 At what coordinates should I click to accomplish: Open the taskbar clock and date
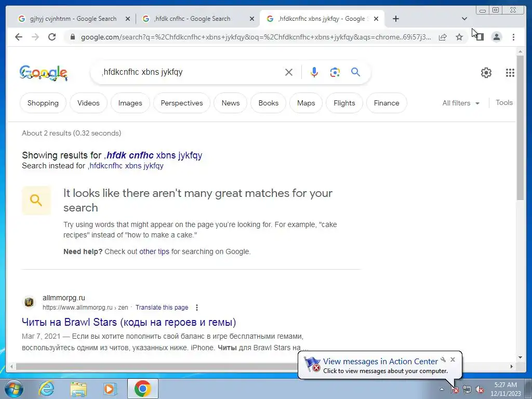point(506,389)
